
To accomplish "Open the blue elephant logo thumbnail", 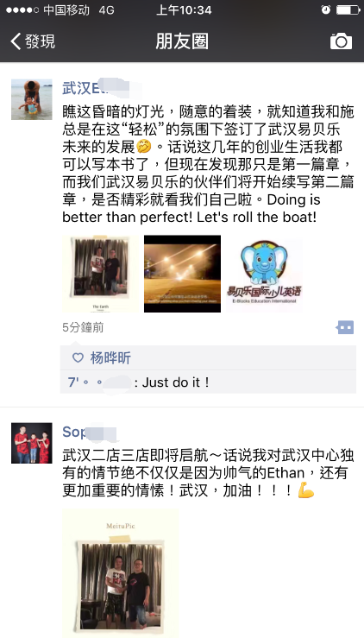I will click(x=264, y=274).
